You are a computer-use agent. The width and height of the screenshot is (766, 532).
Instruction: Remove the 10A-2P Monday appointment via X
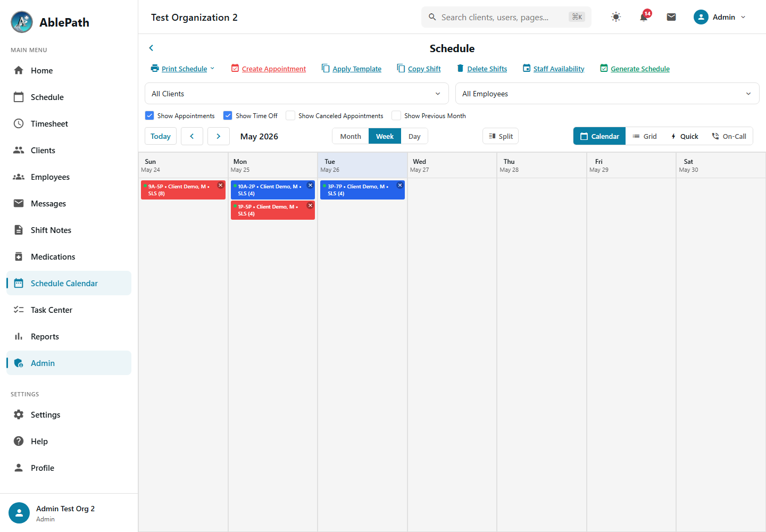pos(310,185)
